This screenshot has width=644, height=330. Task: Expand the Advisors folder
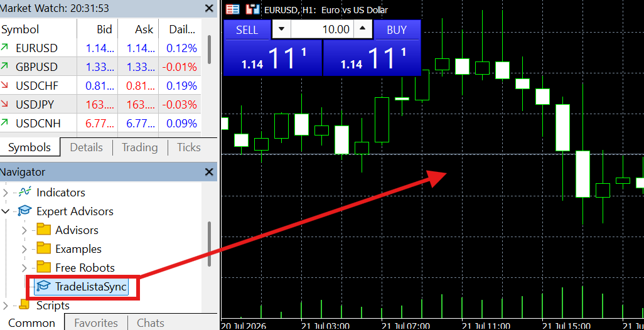[x=24, y=230]
